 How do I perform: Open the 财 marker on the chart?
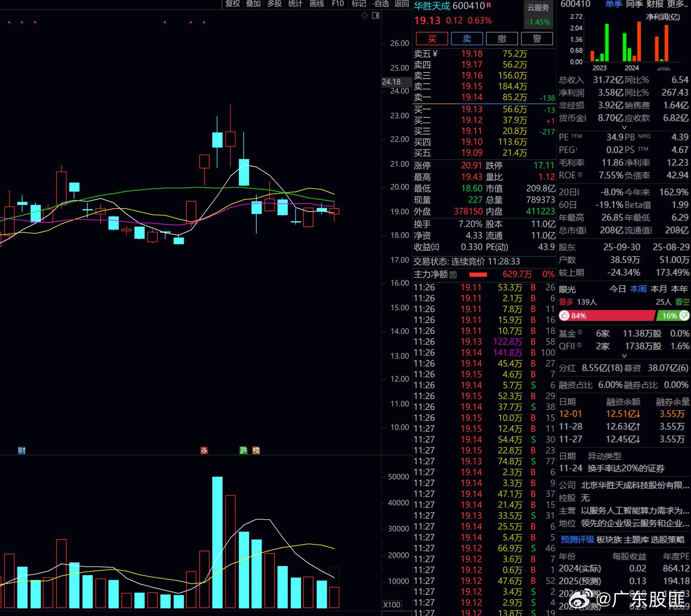click(22, 450)
